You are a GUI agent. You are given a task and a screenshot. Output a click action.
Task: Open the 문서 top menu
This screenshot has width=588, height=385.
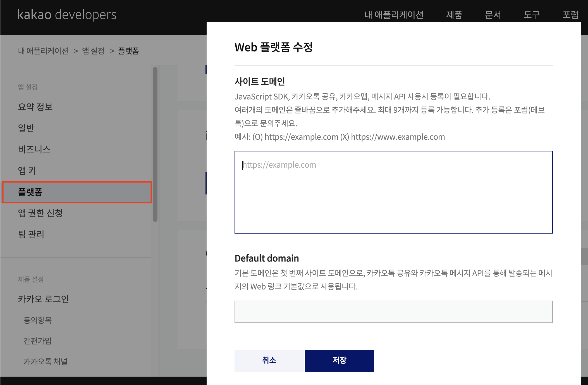[x=493, y=15]
